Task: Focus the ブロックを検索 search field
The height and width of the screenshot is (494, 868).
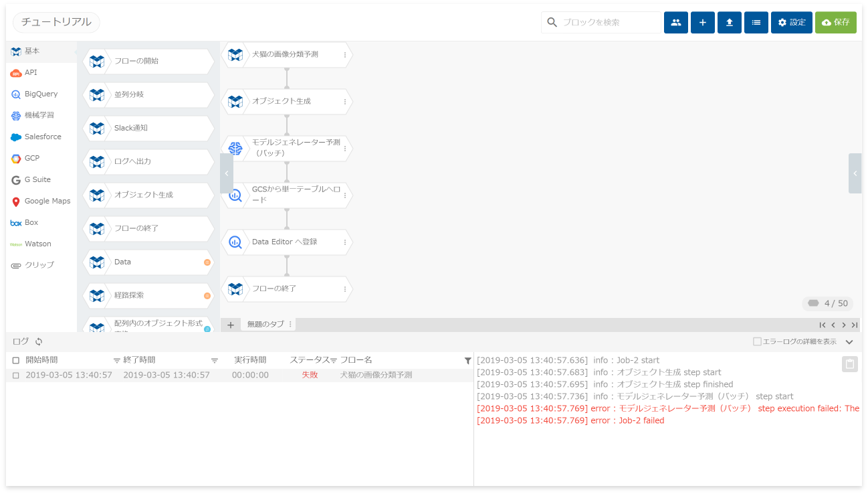Action: pyautogui.click(x=601, y=22)
